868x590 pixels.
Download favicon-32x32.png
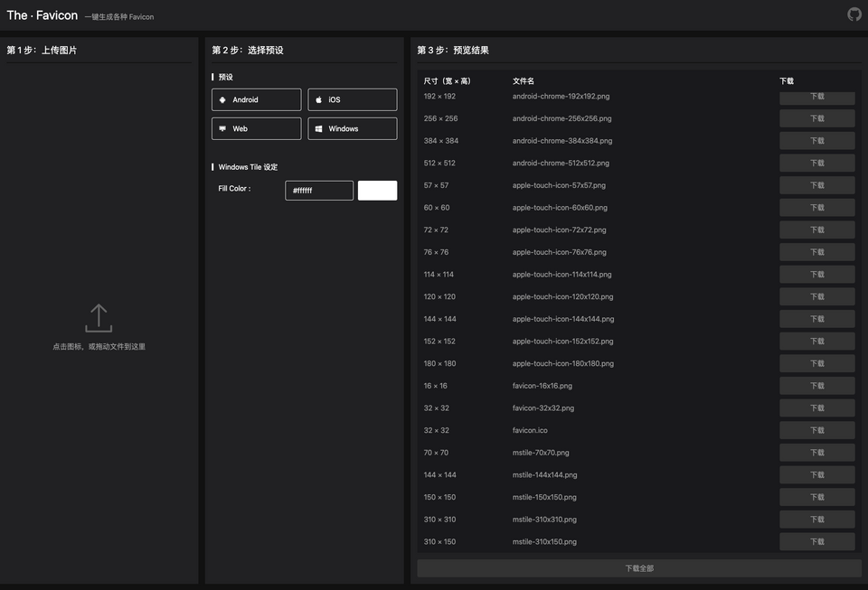[817, 408]
